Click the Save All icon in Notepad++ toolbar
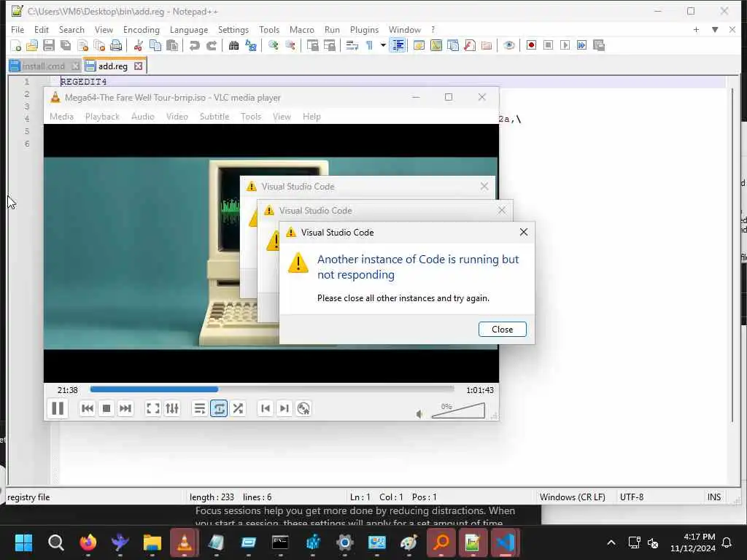747x560 pixels. [66, 45]
